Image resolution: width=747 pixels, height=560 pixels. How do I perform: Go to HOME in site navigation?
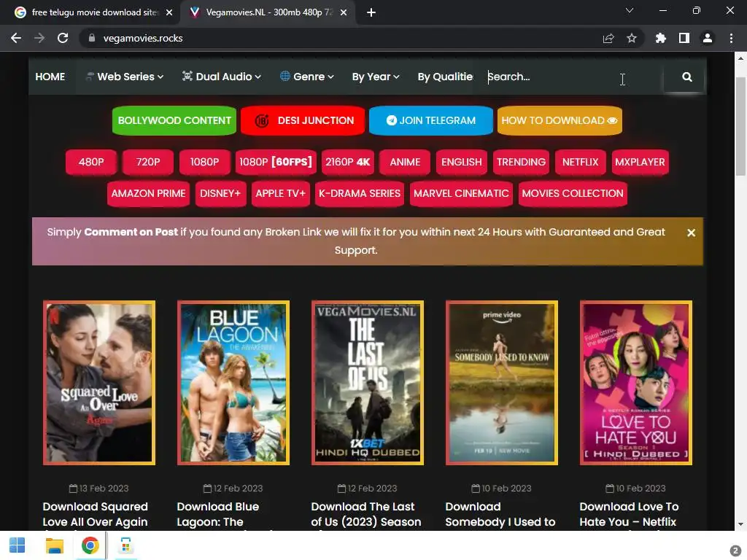(x=50, y=77)
